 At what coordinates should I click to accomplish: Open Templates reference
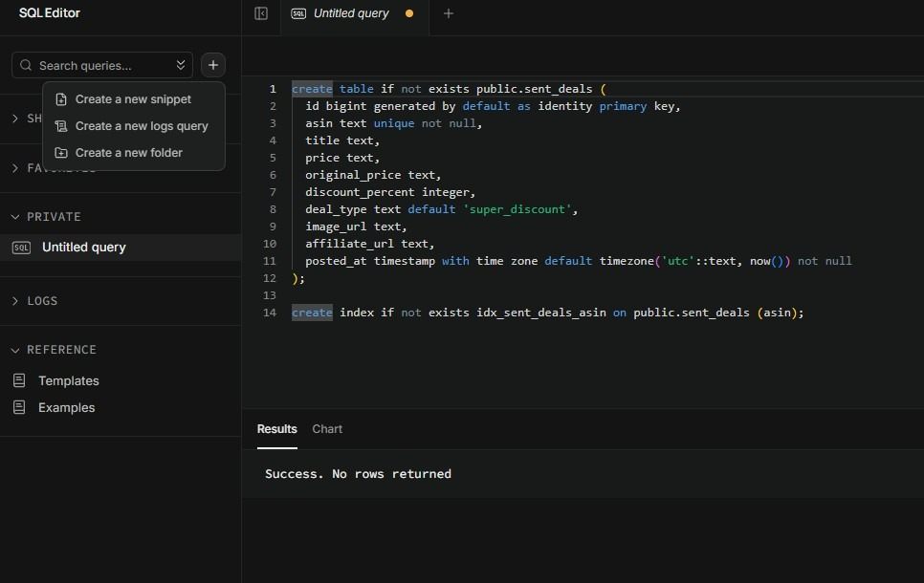(x=68, y=381)
